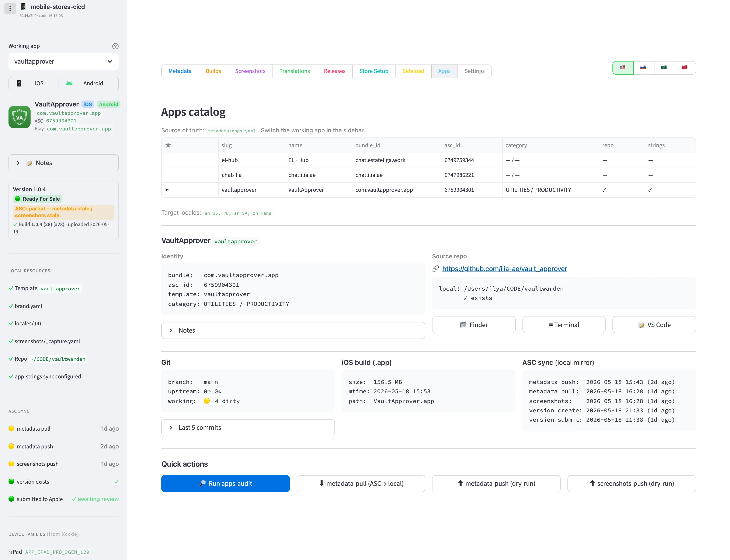Screen dimensions: 730x560
Task: Select the China flag locale
Action: pyautogui.click(x=685, y=68)
